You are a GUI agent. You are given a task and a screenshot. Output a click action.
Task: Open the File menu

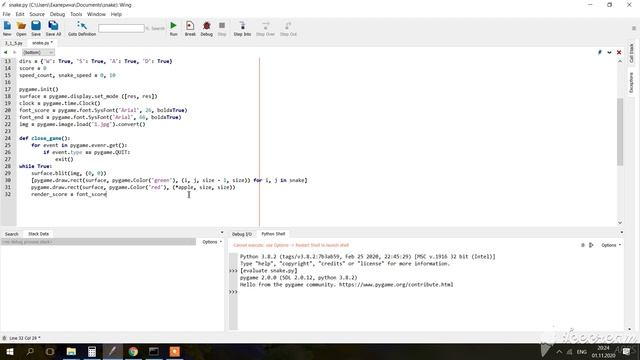pyautogui.click(x=7, y=14)
